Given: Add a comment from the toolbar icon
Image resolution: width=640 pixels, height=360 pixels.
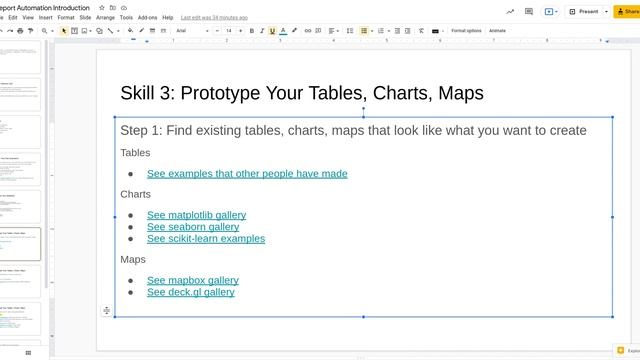Looking at the screenshot, I should coord(318,31).
